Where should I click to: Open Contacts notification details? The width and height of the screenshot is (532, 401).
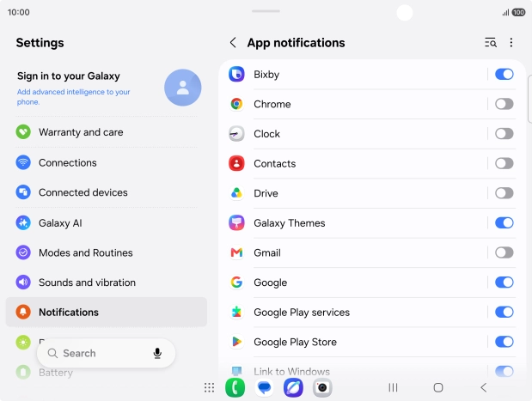353,163
